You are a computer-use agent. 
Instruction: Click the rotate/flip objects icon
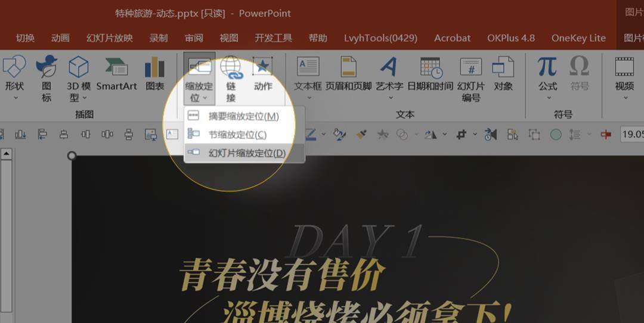[431, 134]
